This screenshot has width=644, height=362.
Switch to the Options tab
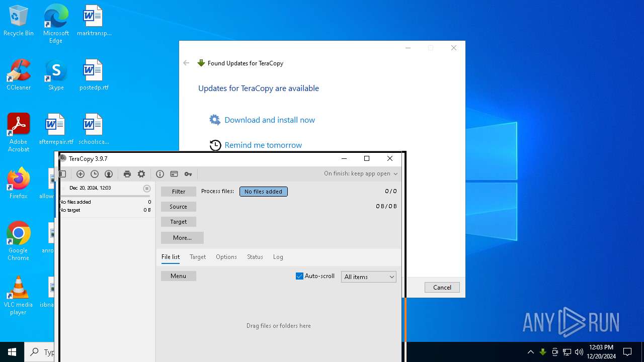[226, 257]
